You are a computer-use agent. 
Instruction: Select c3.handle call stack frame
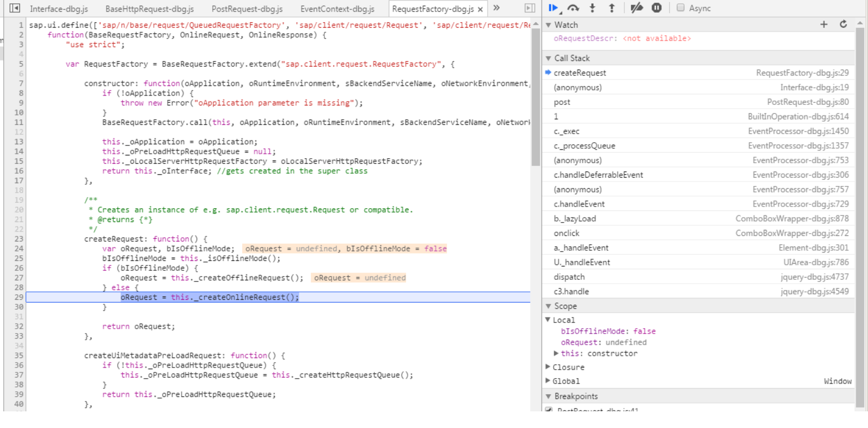698,291
